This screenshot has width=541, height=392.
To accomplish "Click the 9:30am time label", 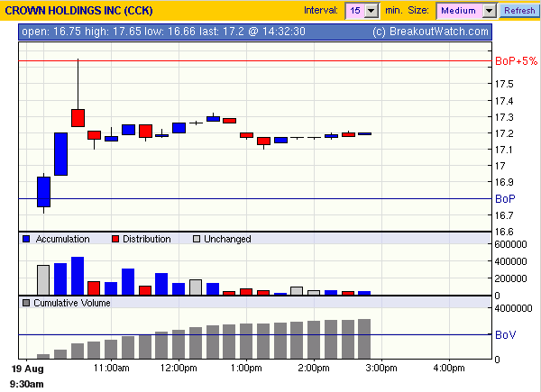I will [26, 384].
